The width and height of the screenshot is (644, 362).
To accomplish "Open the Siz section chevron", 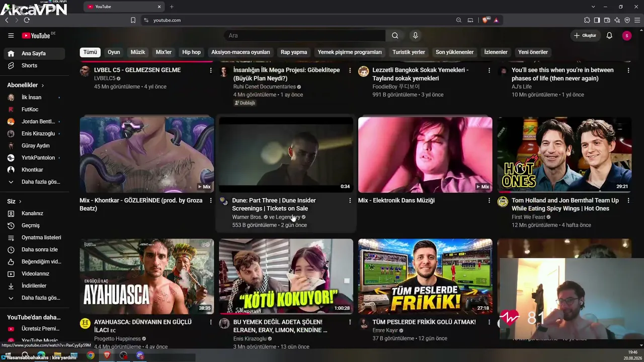I will [20, 202].
